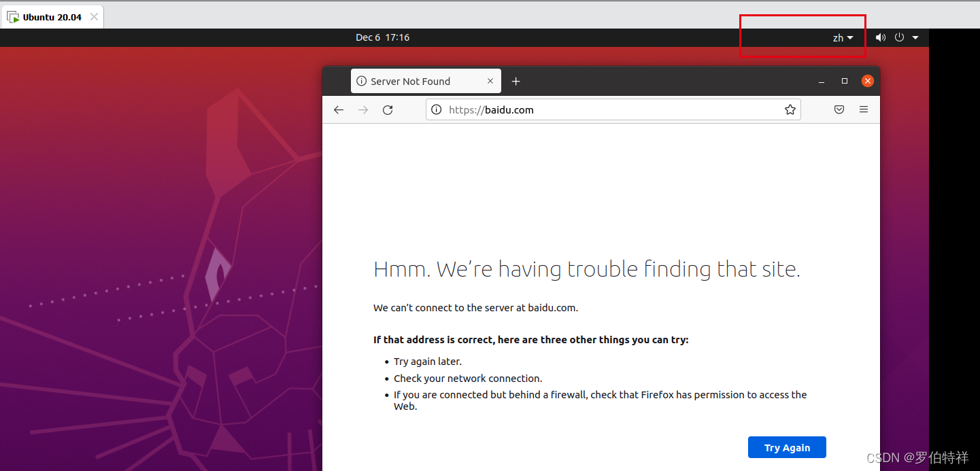Viewport: 980px width, 471px height.
Task: Go back using the Firefox back arrow
Action: click(x=339, y=109)
